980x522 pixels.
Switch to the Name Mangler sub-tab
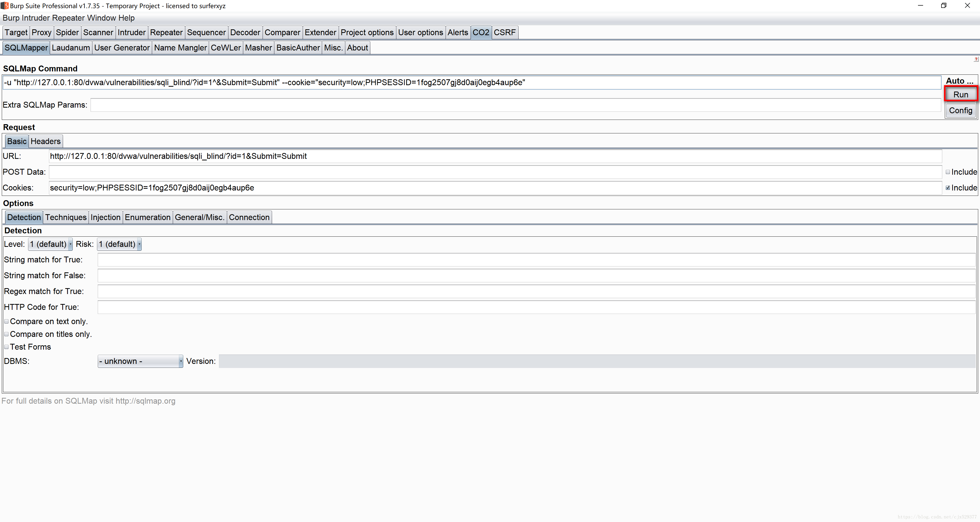pos(180,48)
